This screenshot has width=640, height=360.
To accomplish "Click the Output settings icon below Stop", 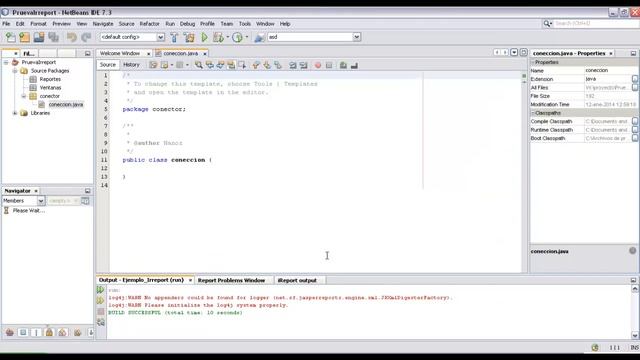I will point(101,322).
